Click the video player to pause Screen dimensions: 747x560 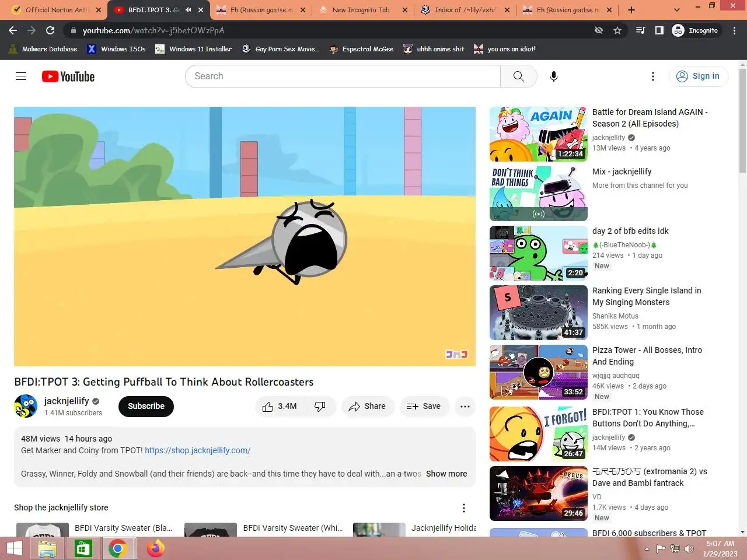[245, 236]
